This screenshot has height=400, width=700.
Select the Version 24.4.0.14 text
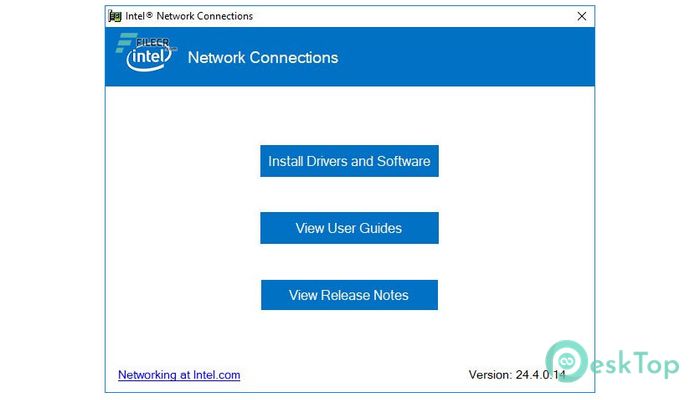tap(517, 375)
